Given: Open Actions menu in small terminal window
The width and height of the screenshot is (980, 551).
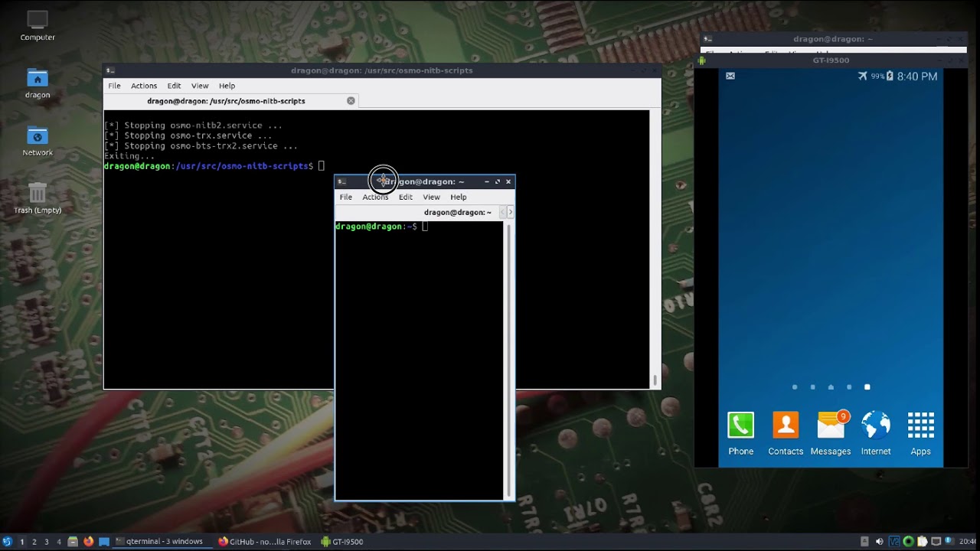Looking at the screenshot, I should (375, 197).
